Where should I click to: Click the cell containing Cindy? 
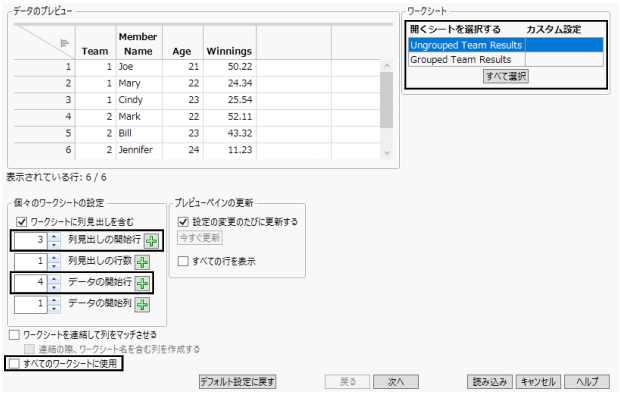(x=139, y=100)
